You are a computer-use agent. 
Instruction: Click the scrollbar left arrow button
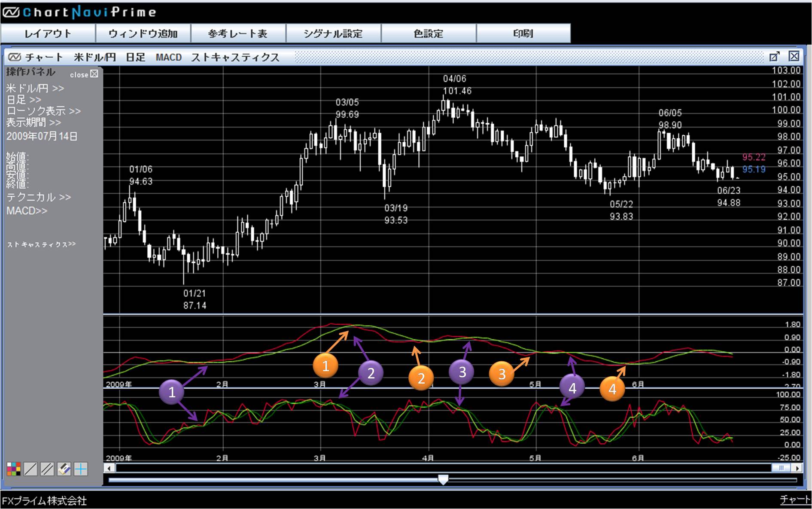click(x=109, y=468)
